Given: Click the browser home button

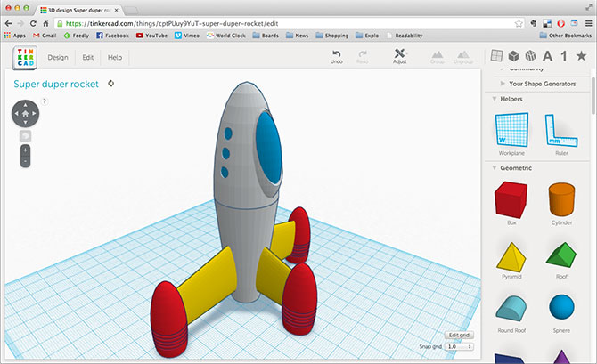Looking at the screenshot, I should pos(45,23).
